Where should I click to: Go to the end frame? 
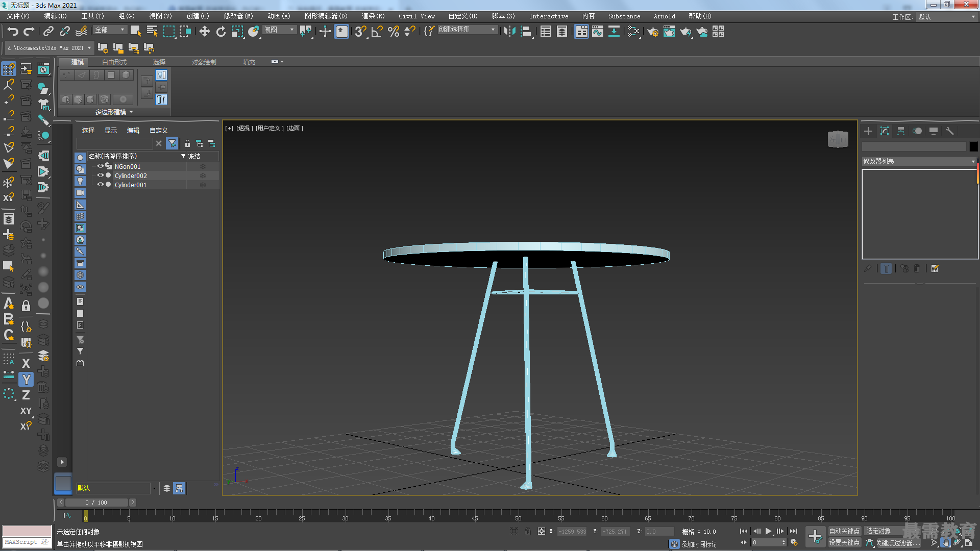point(794,531)
